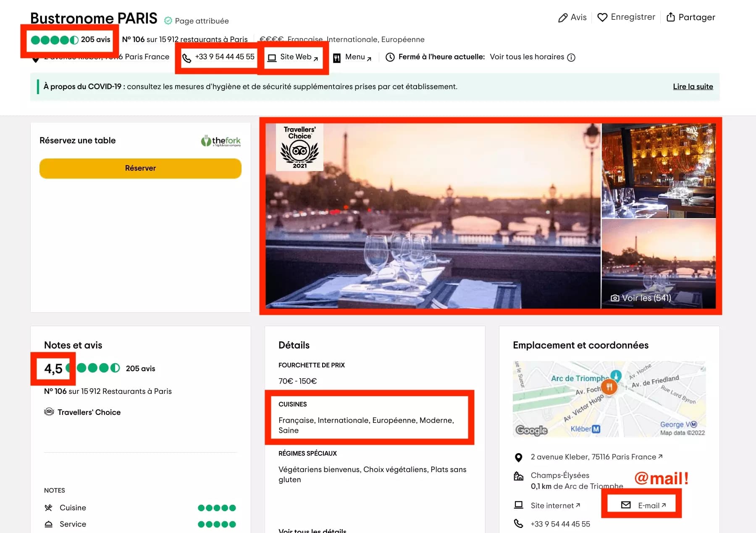Open the Site internet link

pyautogui.click(x=555, y=505)
